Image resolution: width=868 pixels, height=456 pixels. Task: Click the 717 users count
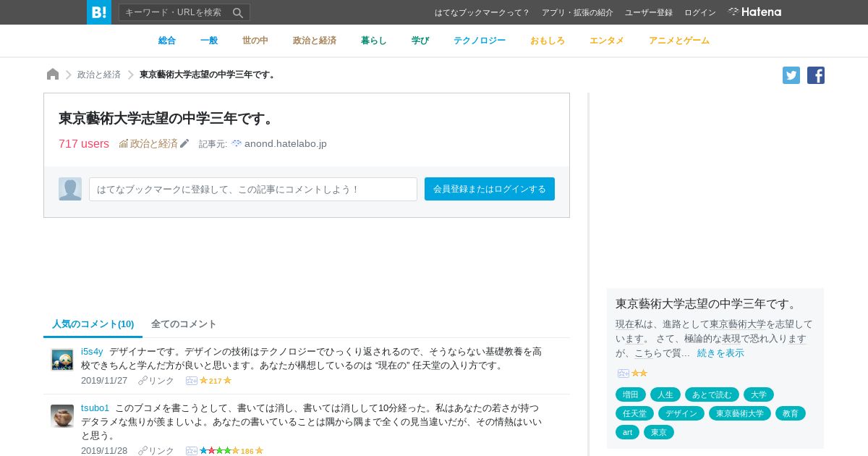click(x=84, y=143)
